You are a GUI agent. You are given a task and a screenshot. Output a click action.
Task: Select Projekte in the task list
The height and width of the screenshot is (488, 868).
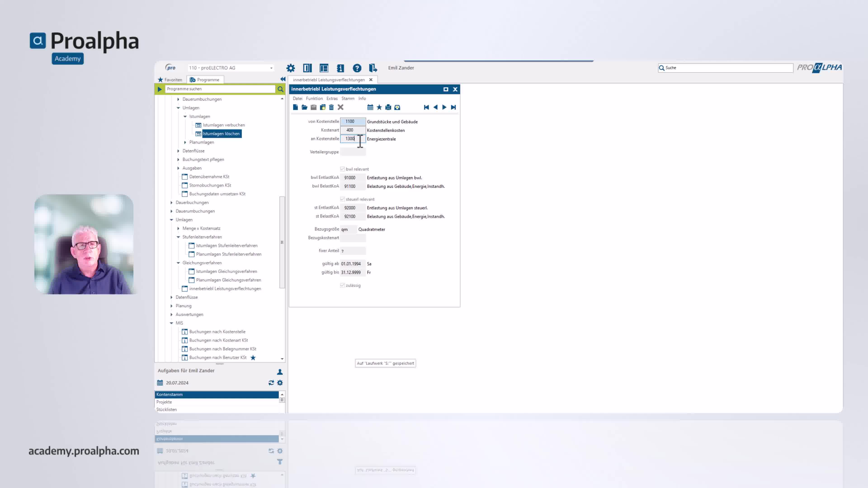click(164, 402)
